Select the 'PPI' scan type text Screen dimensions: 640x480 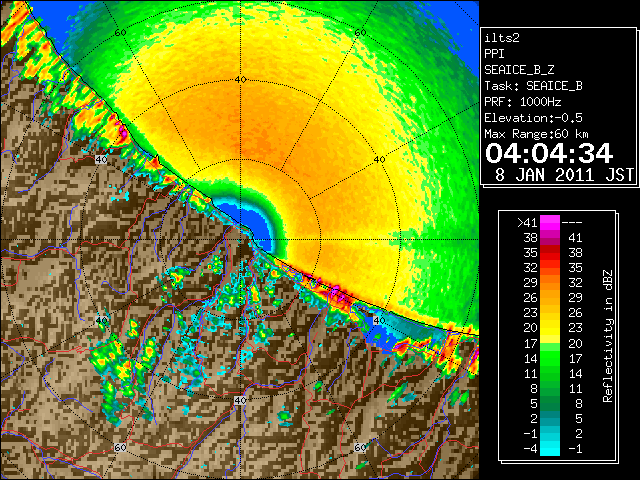(x=494, y=54)
